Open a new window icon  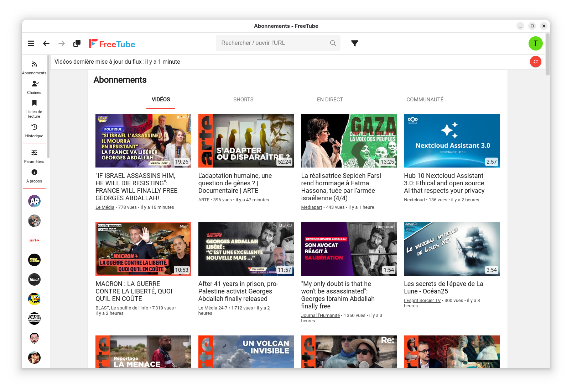pyautogui.click(x=77, y=43)
